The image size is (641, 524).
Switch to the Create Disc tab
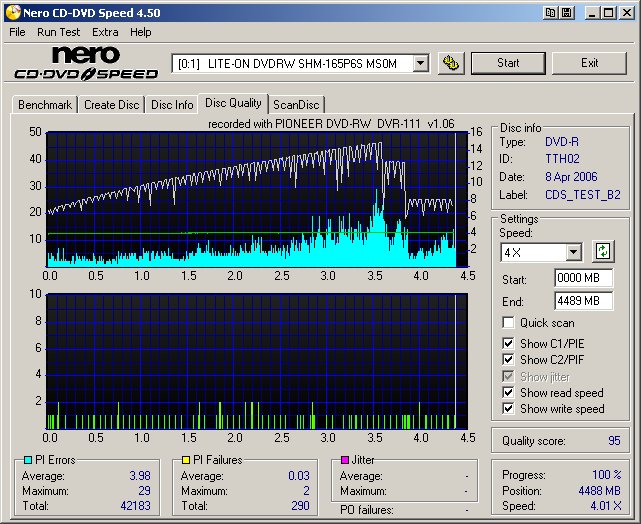[112, 105]
